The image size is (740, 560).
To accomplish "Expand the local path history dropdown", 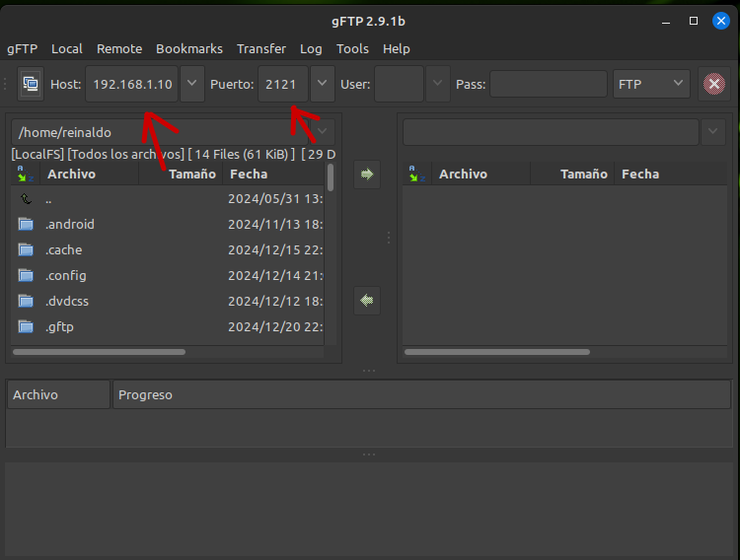I will (x=323, y=132).
